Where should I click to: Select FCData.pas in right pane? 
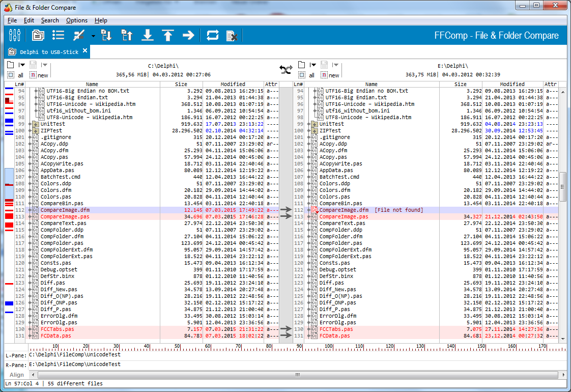(334, 335)
